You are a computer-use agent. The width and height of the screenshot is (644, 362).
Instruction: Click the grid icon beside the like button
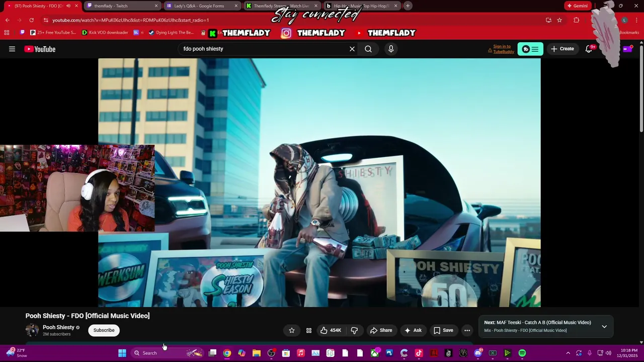coord(309,330)
